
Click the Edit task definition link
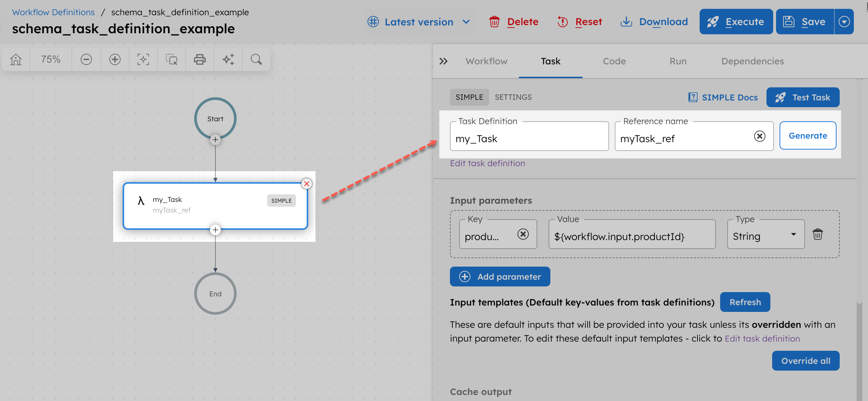(x=487, y=163)
